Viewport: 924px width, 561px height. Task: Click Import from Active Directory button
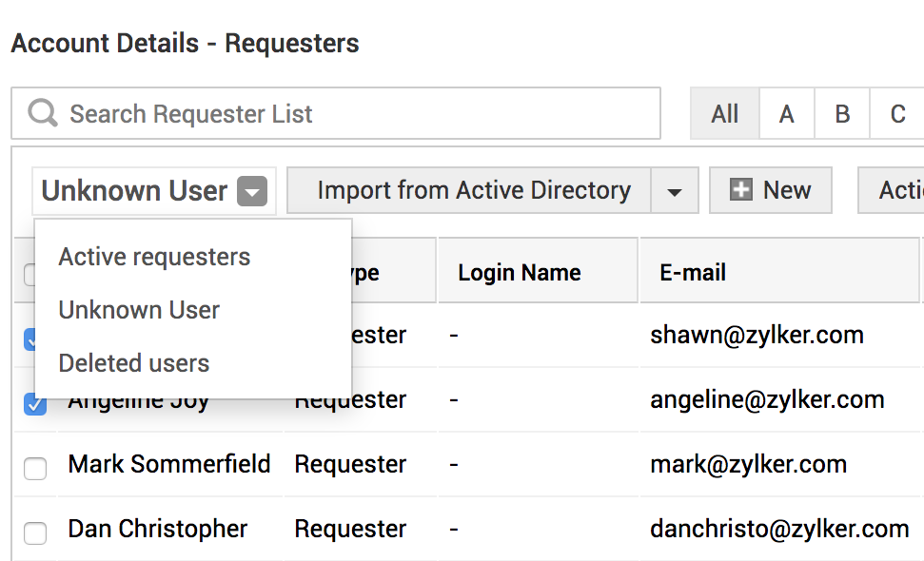pos(473,190)
